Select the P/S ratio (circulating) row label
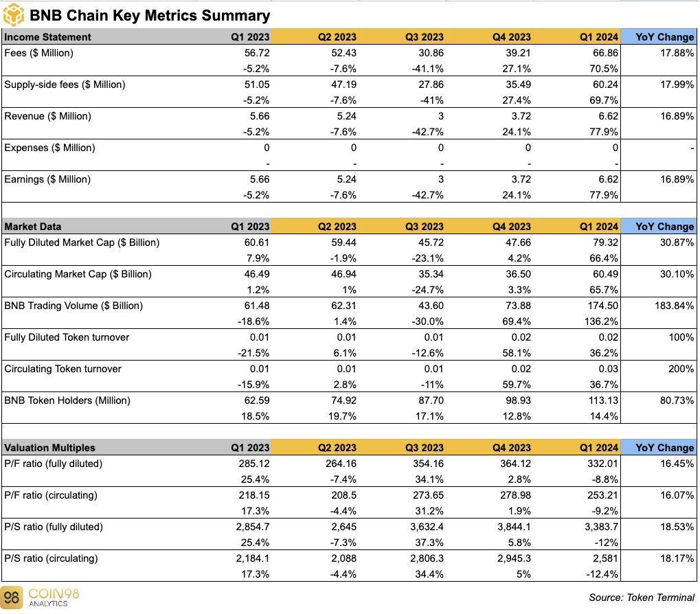Image resolution: width=700 pixels, height=614 pixels. [x=51, y=558]
